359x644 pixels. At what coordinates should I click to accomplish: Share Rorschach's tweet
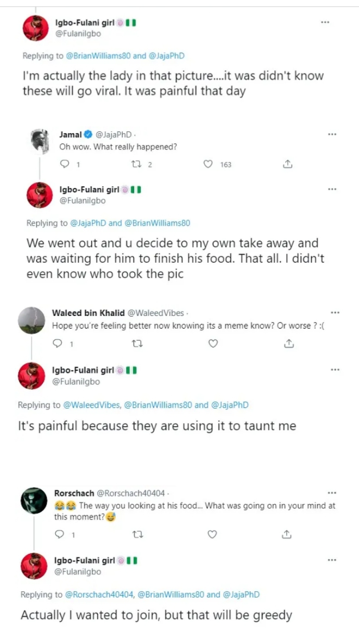(287, 534)
